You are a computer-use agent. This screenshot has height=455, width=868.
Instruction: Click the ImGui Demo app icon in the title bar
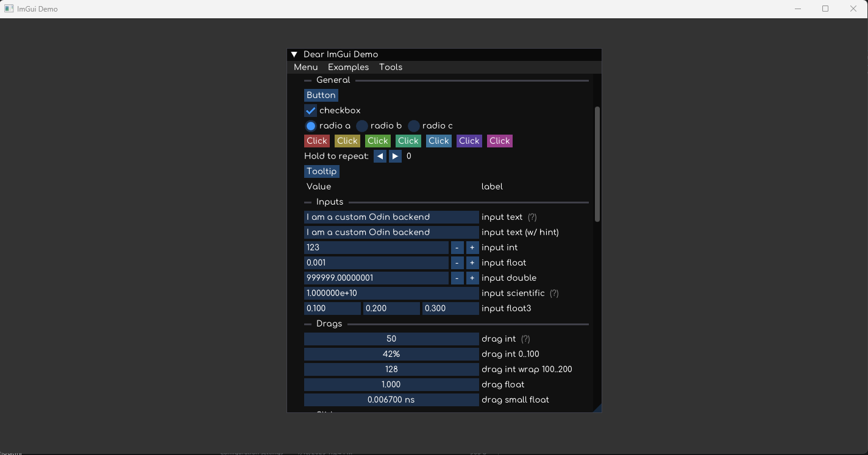coord(9,9)
